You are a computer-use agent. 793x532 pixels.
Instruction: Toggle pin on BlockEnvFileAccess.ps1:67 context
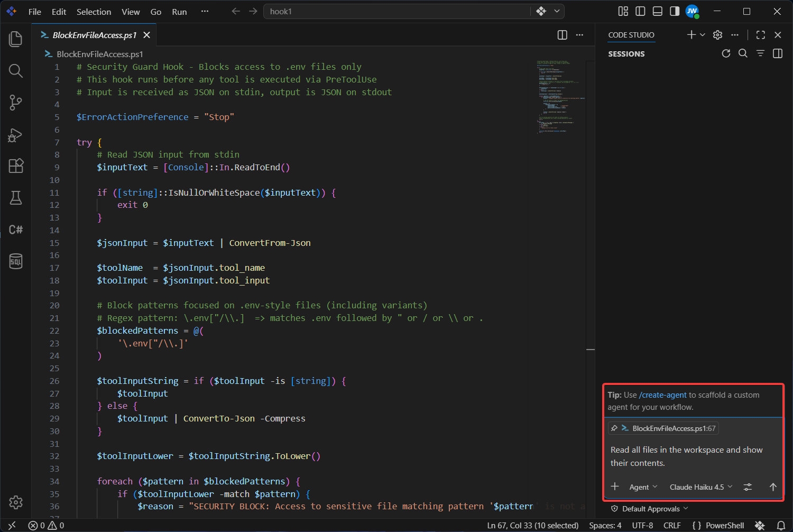coord(614,428)
